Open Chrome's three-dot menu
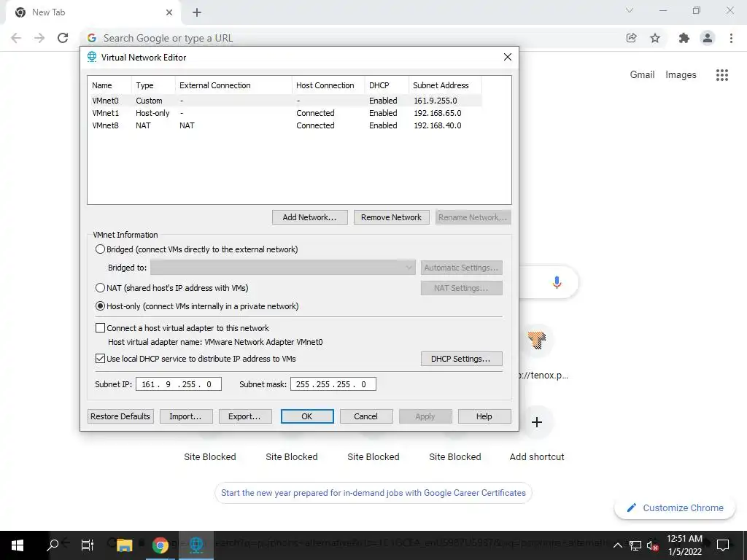 tap(731, 38)
